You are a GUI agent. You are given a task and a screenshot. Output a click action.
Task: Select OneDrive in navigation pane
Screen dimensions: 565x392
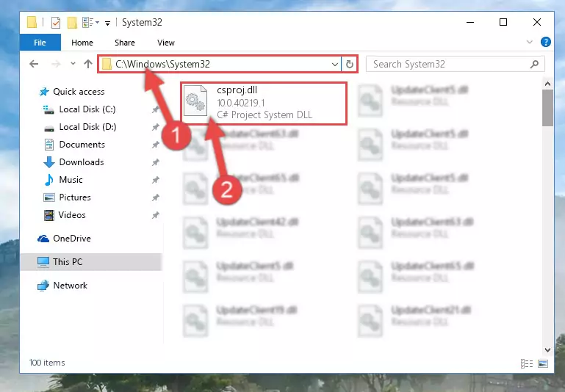pyautogui.click(x=64, y=239)
